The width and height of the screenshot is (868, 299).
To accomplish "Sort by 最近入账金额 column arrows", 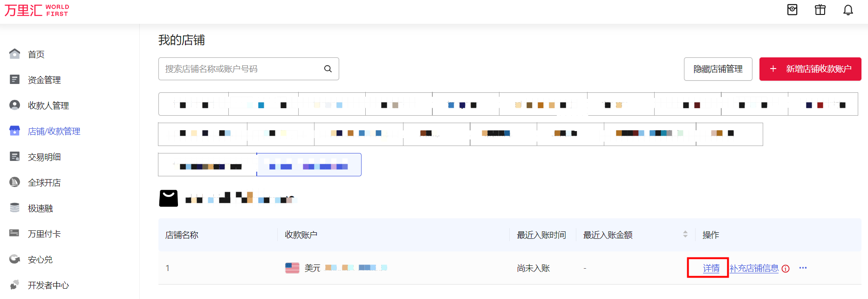I will [x=685, y=235].
